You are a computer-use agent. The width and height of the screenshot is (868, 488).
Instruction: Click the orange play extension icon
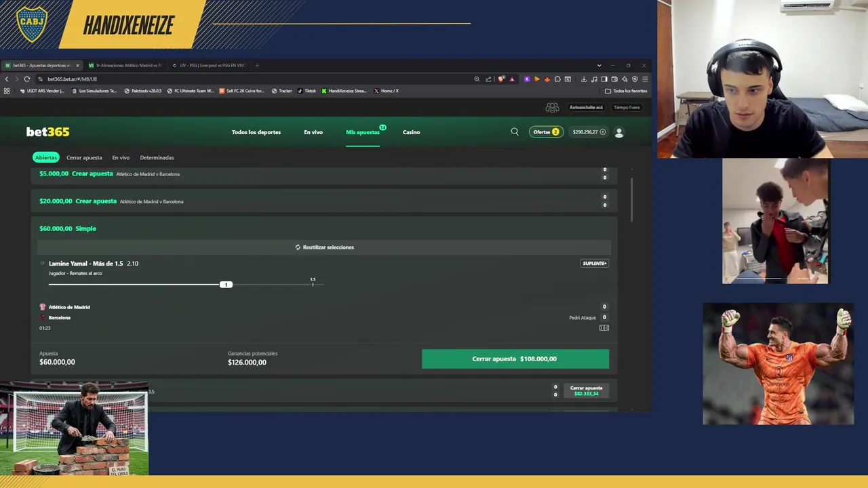pyautogui.click(x=537, y=79)
